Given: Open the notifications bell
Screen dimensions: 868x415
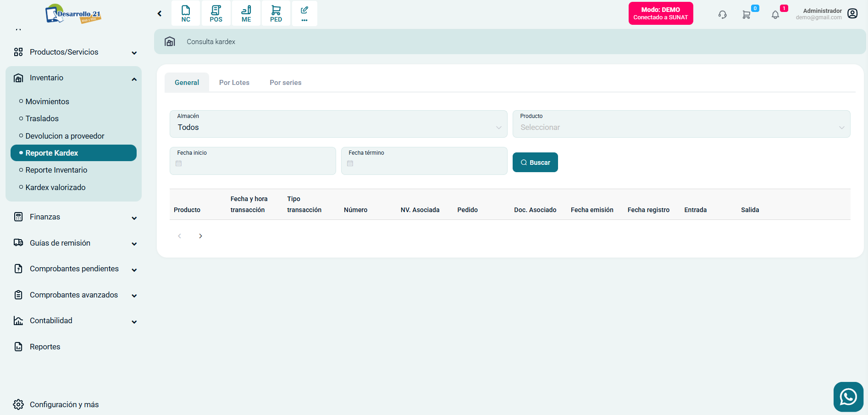Looking at the screenshot, I should (775, 15).
